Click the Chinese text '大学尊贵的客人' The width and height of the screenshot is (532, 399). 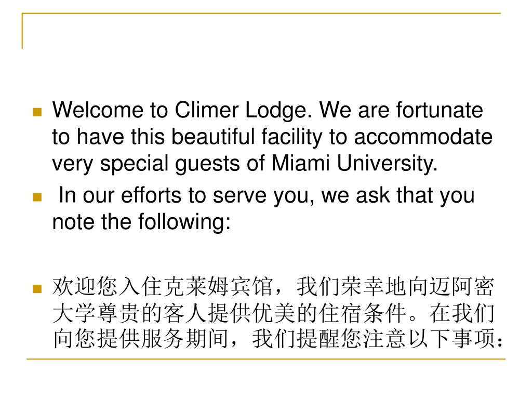[x=129, y=313]
